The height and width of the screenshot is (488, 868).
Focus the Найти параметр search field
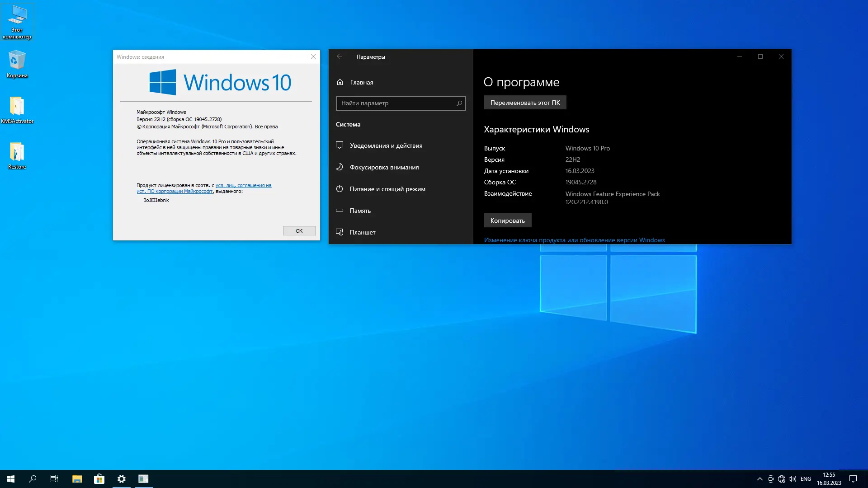[396, 103]
